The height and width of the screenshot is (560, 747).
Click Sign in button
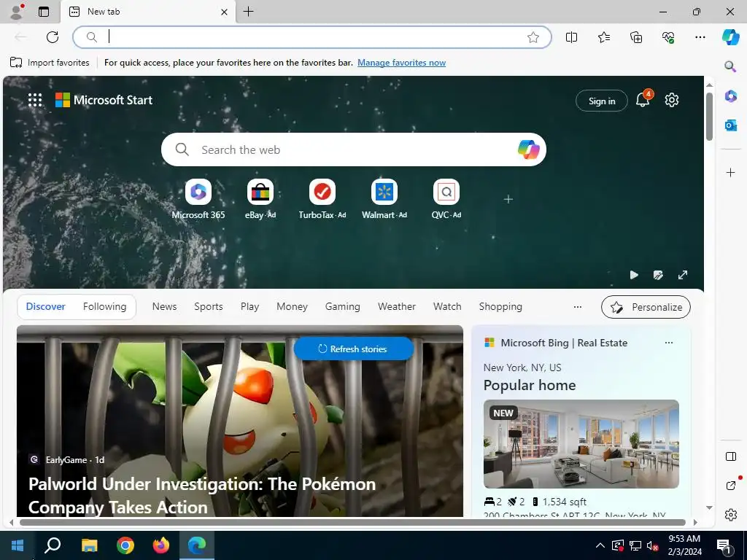click(602, 101)
